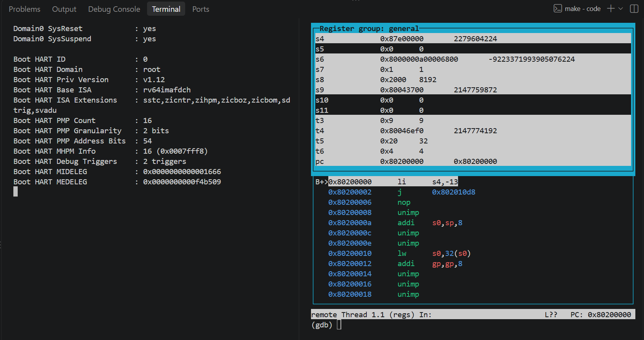644x340 pixels.
Task: Select the s4 register row
Action: [473, 39]
